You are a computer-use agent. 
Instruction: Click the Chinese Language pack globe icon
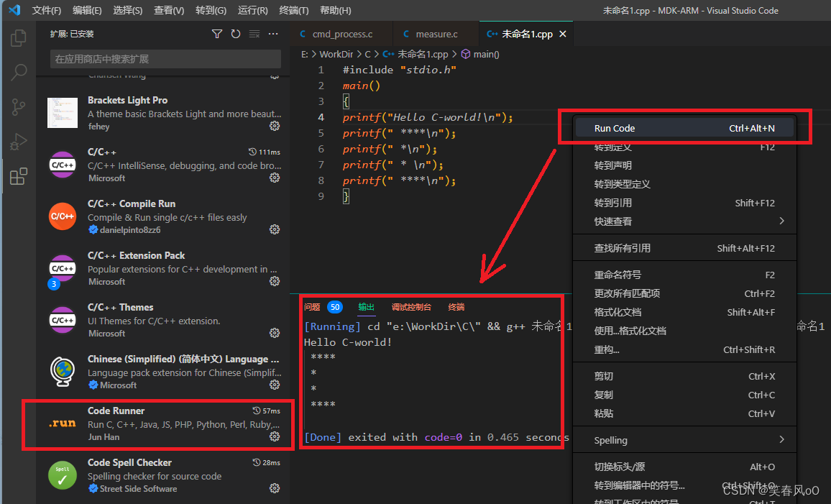click(x=63, y=372)
